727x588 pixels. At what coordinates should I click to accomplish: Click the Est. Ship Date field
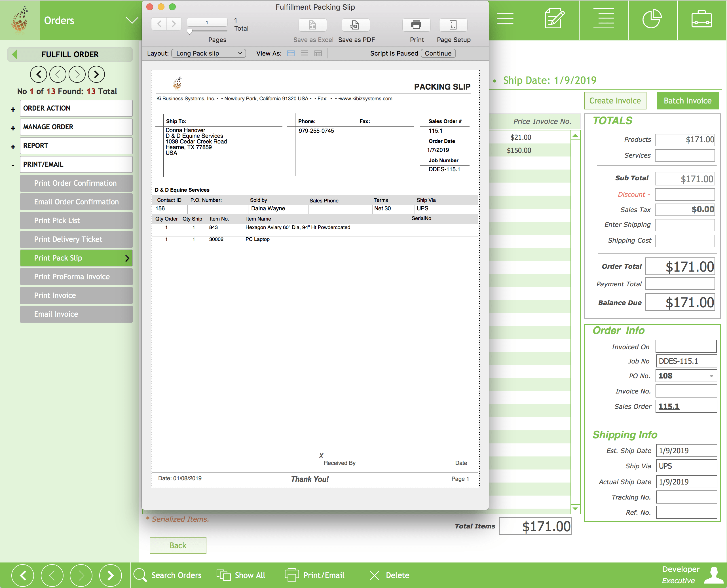pos(686,450)
